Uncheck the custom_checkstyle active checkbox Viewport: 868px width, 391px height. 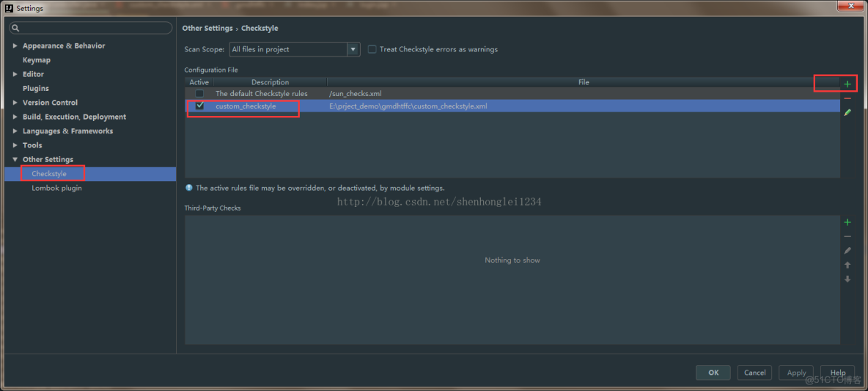[x=199, y=106]
